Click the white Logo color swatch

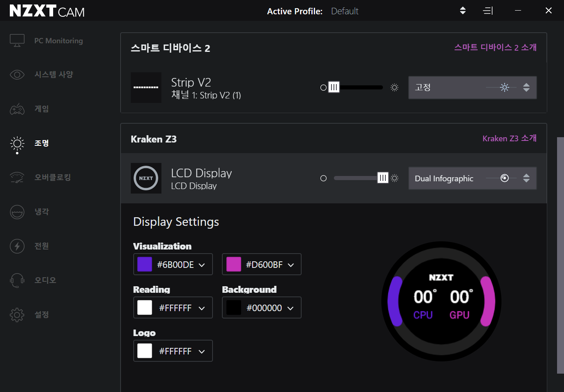click(x=145, y=351)
